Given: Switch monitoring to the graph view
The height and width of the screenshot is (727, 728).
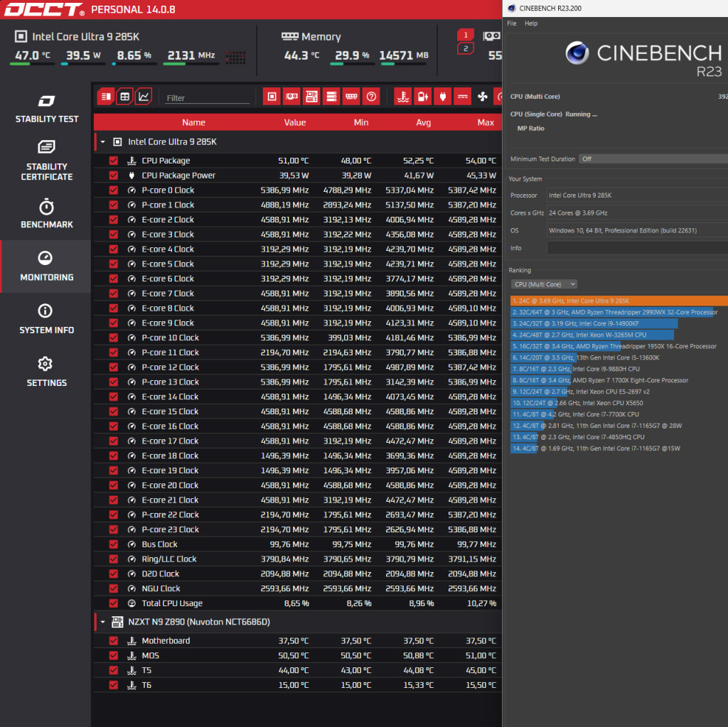Looking at the screenshot, I should point(144,97).
